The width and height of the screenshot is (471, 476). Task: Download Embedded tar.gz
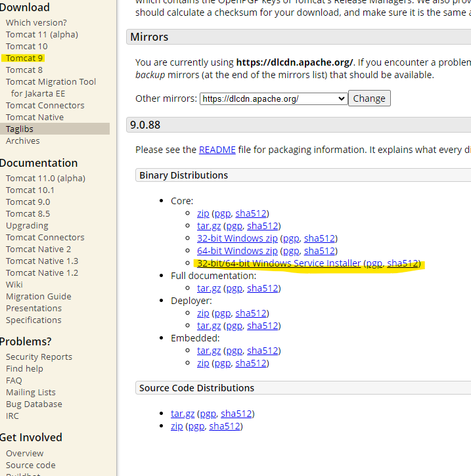(209, 351)
